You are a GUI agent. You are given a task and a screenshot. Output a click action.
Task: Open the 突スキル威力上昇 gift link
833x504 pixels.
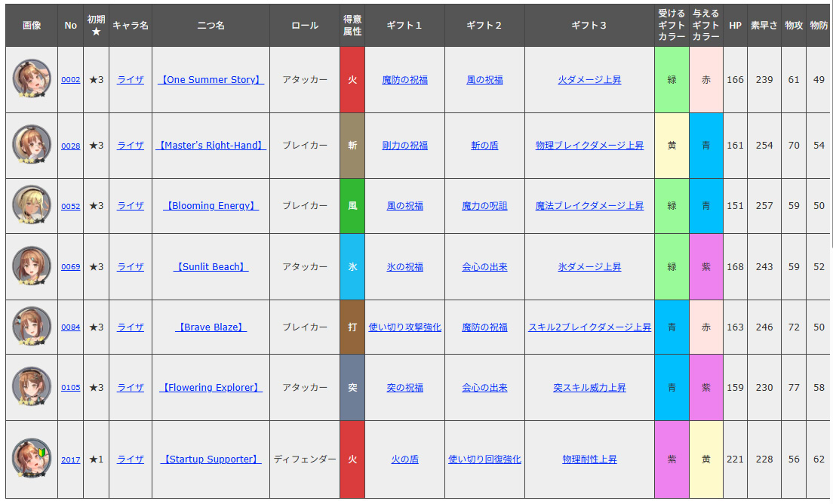pyautogui.click(x=589, y=388)
